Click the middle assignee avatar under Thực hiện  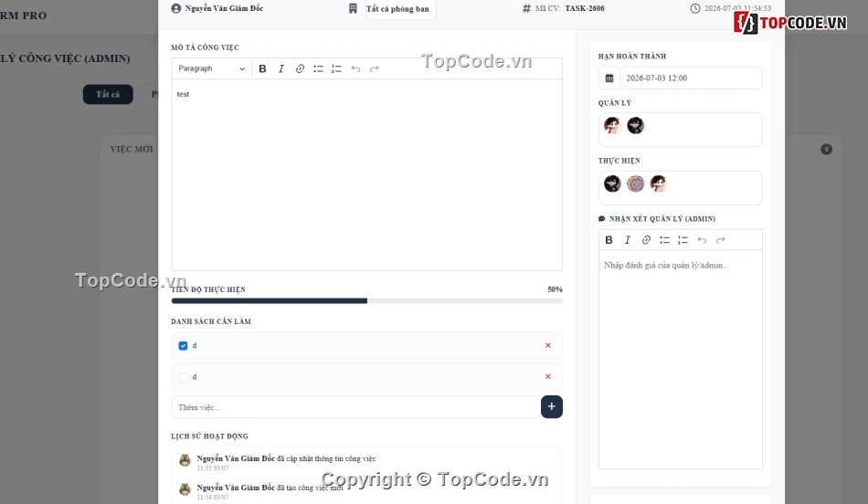pos(636,184)
